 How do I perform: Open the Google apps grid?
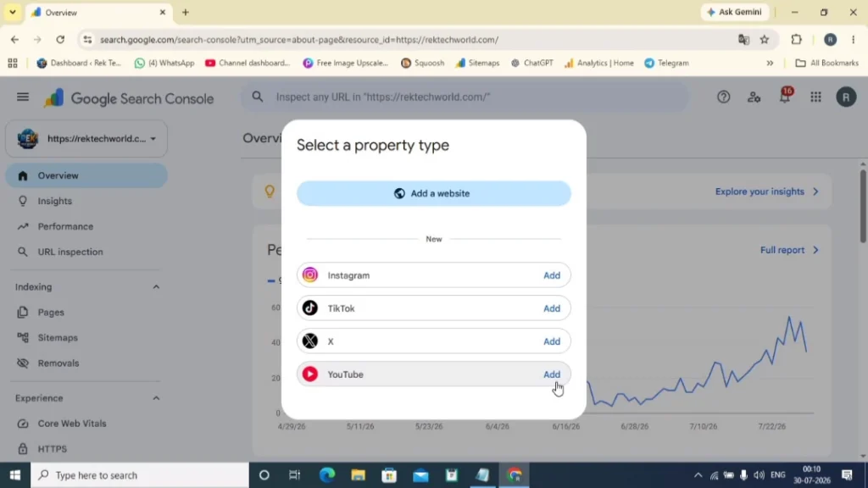815,97
